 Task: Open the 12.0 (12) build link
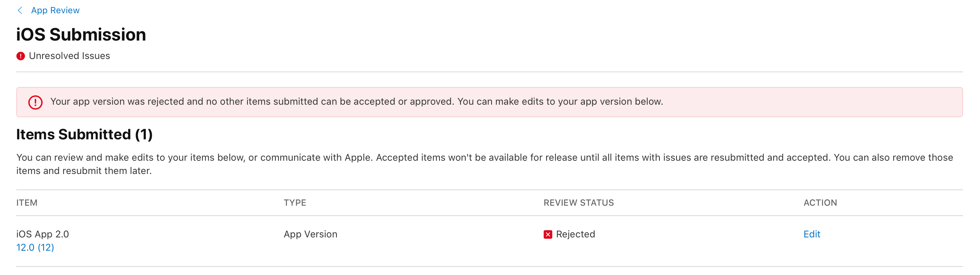[35, 247]
